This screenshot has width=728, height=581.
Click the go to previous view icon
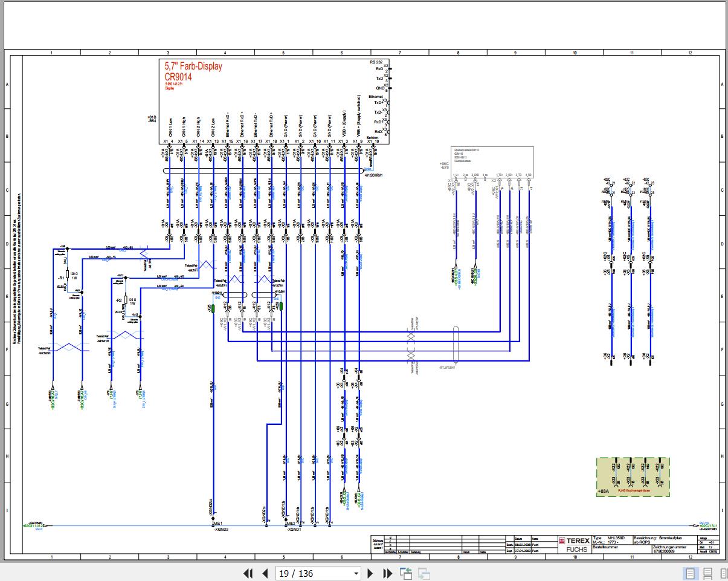tap(405, 573)
